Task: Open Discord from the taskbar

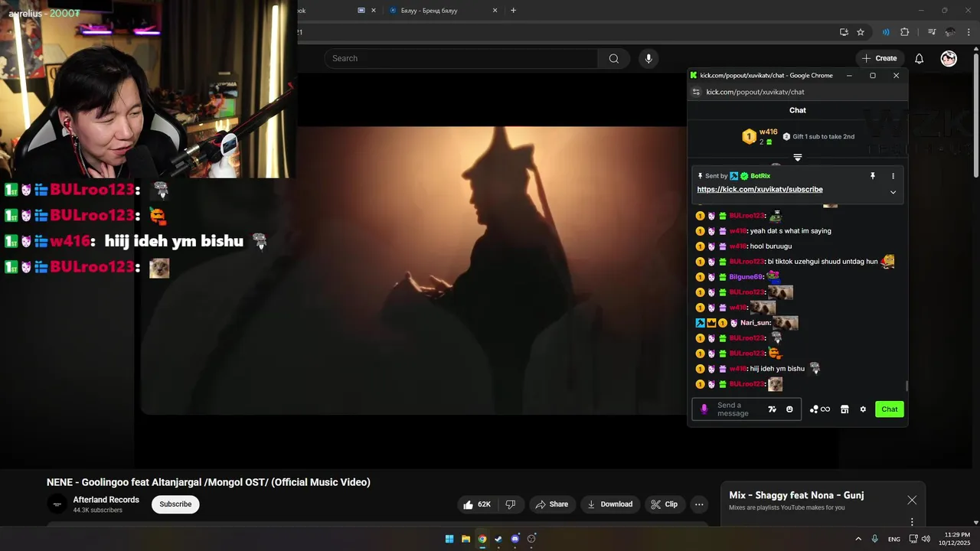Action: (x=514, y=539)
